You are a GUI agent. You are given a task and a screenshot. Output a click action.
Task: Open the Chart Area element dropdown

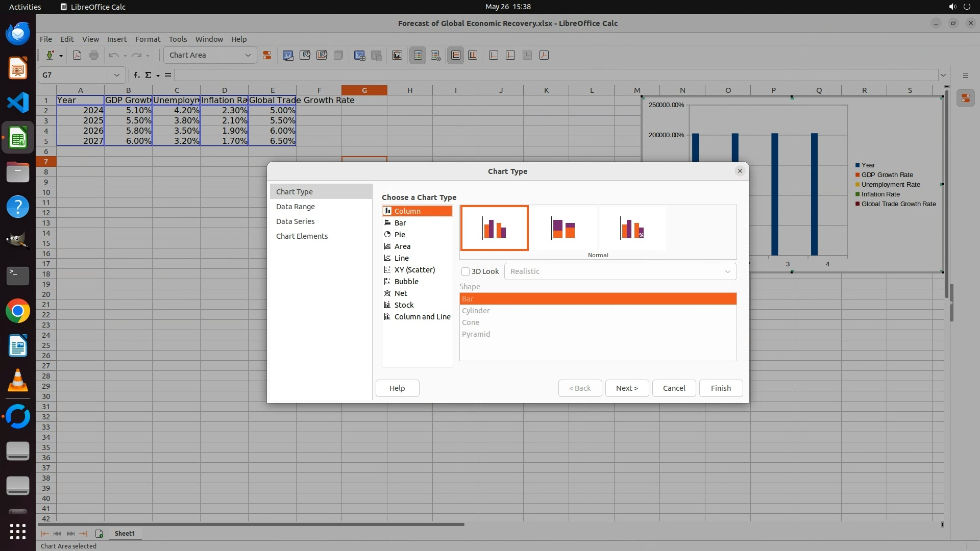(248, 55)
